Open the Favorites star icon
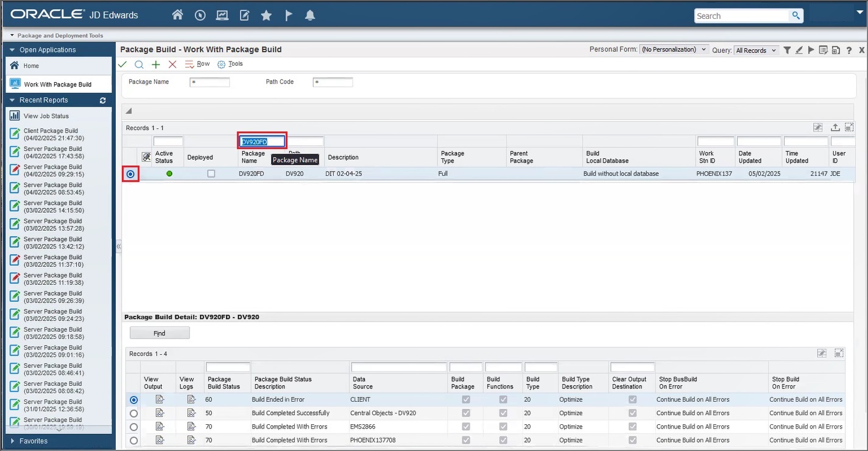The height and width of the screenshot is (451, 868). point(266,15)
